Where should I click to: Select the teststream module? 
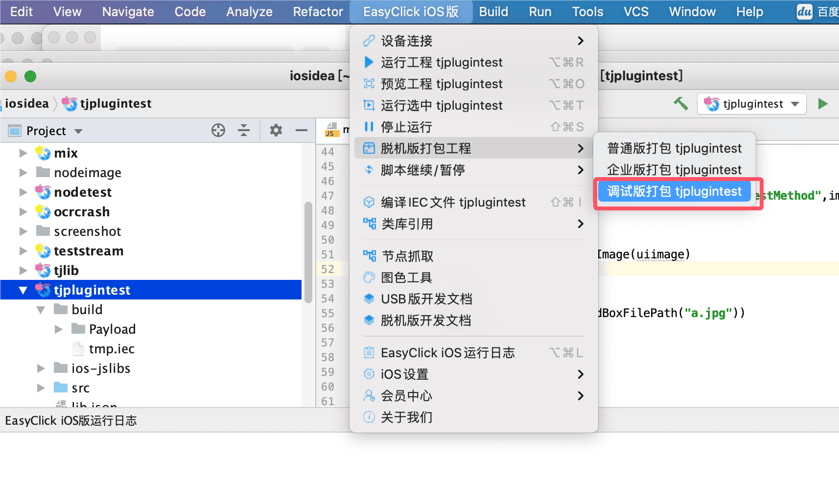point(88,251)
